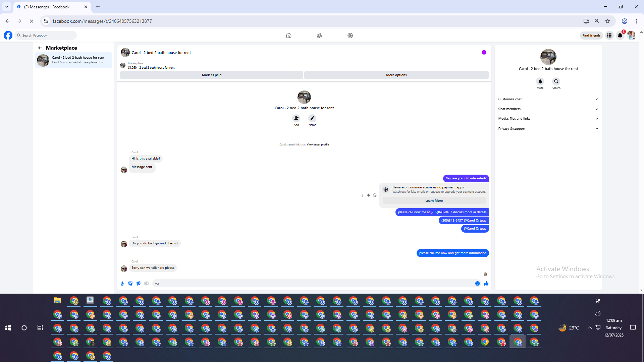Open the Friends icon in top navigation
Screen dimensions: 644x362
(x=319, y=36)
